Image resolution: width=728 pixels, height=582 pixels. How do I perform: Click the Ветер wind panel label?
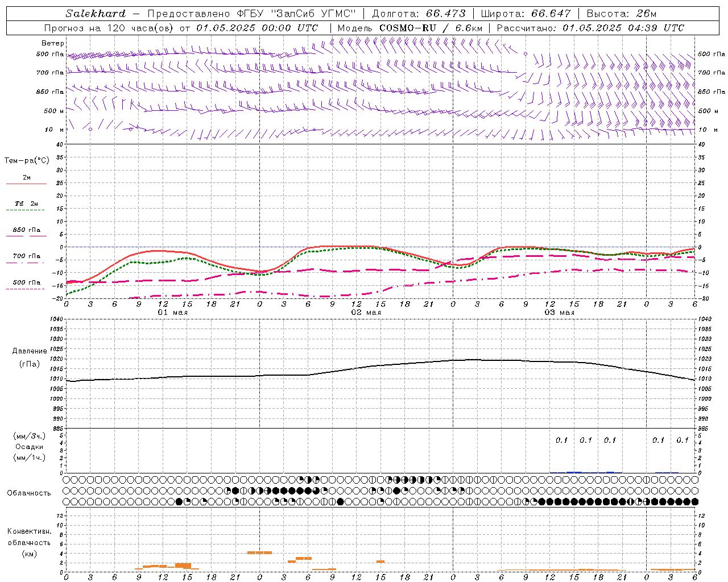tap(53, 43)
